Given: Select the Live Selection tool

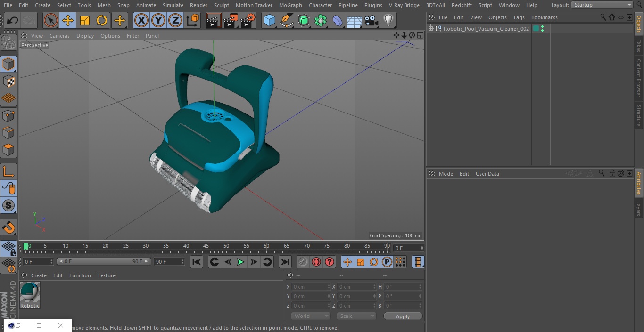Looking at the screenshot, I should tap(50, 21).
